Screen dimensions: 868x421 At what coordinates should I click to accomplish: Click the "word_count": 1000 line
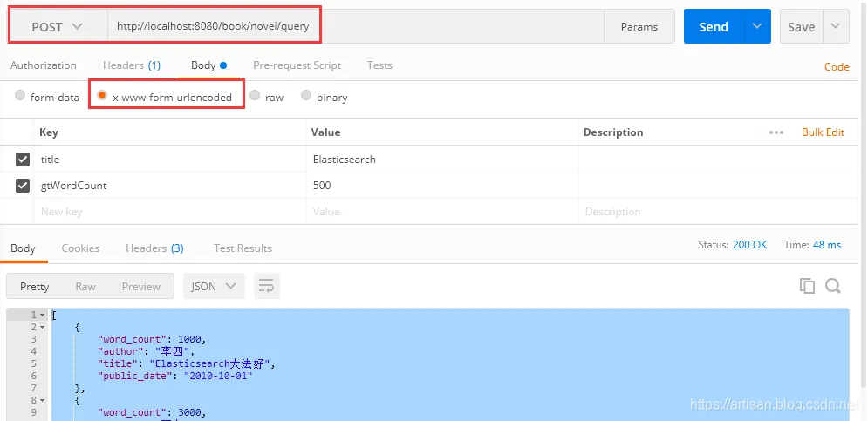[x=152, y=339]
